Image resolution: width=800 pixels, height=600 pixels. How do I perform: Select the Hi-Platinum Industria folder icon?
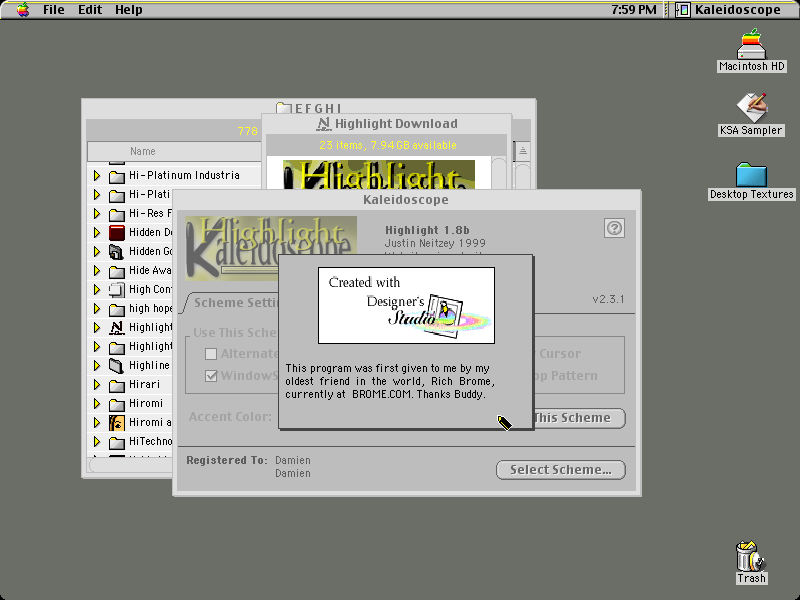[117, 176]
